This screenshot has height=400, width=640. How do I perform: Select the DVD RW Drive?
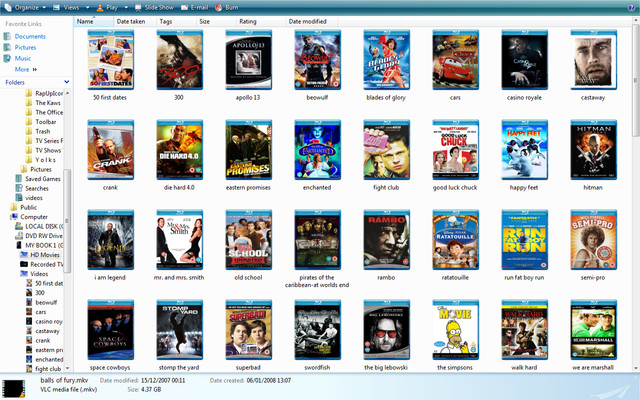coord(39,236)
